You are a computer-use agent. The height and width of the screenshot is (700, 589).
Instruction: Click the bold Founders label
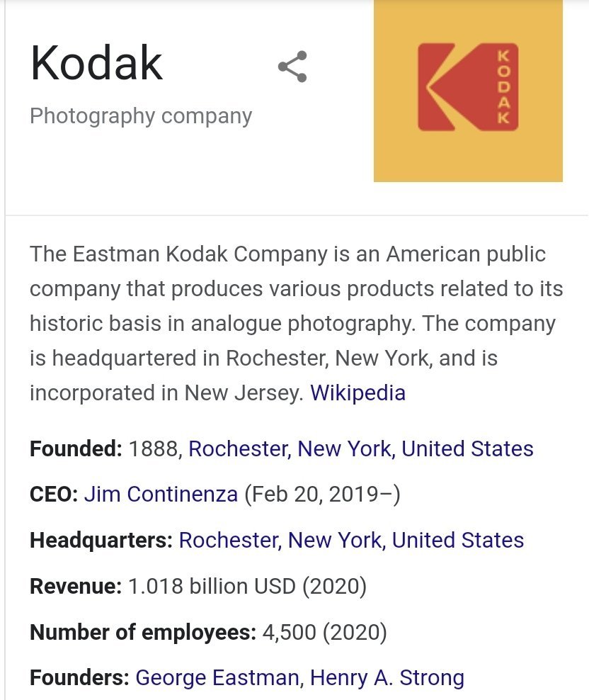[x=80, y=677]
